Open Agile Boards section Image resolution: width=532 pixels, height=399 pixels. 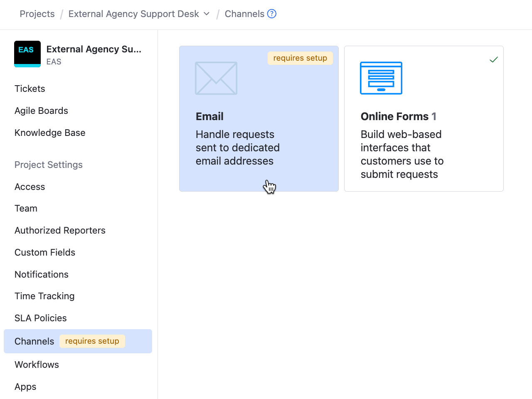(x=41, y=111)
